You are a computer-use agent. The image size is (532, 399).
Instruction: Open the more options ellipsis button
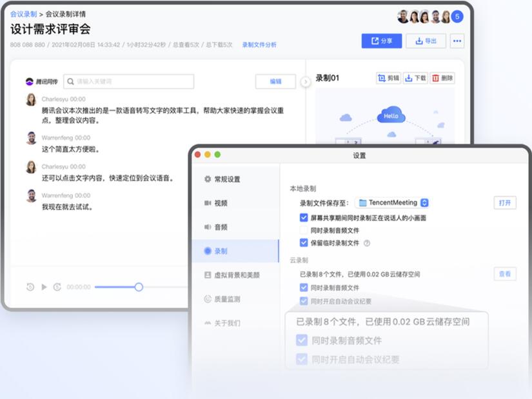pos(457,41)
